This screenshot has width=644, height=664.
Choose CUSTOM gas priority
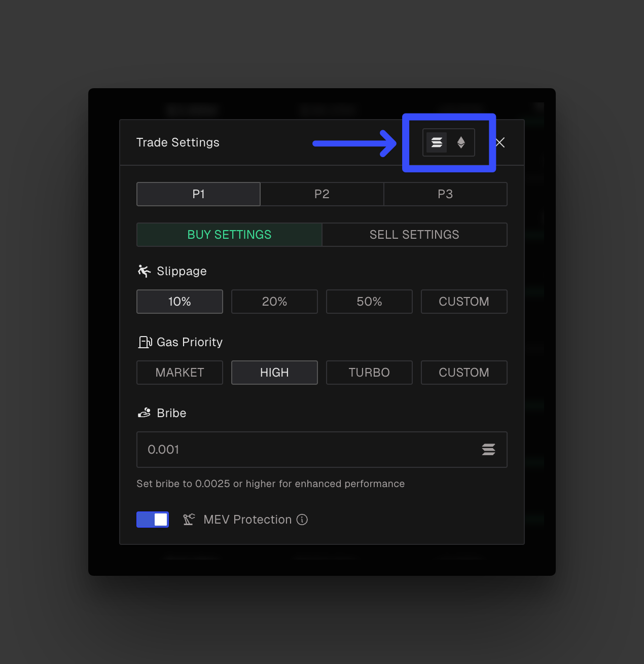[x=464, y=373]
